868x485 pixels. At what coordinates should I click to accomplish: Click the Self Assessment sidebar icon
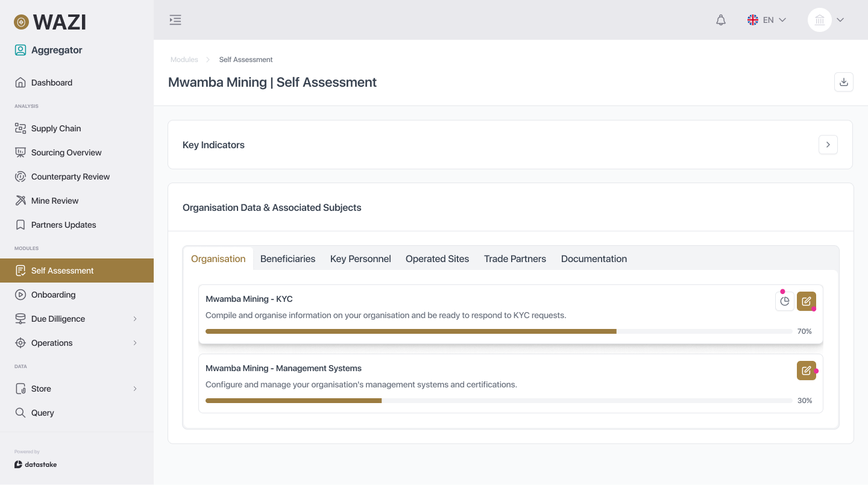[x=20, y=271]
